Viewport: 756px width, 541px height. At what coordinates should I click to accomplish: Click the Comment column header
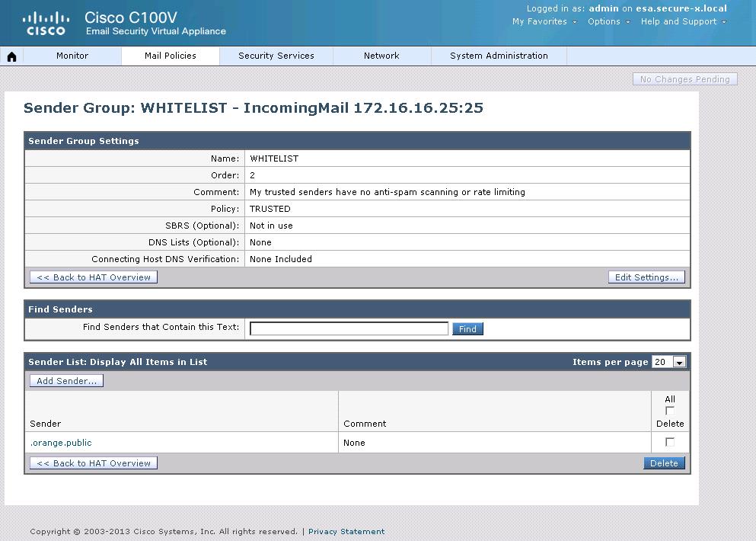coord(365,424)
